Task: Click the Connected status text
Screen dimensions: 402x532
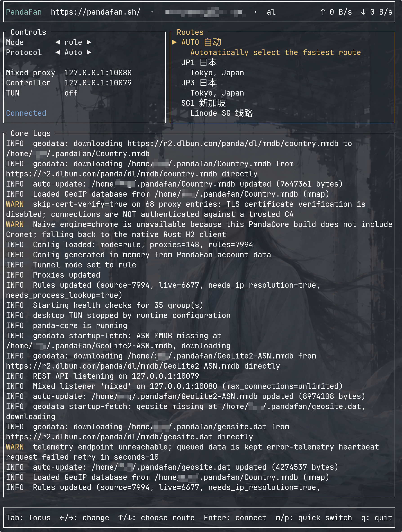Action: click(26, 113)
